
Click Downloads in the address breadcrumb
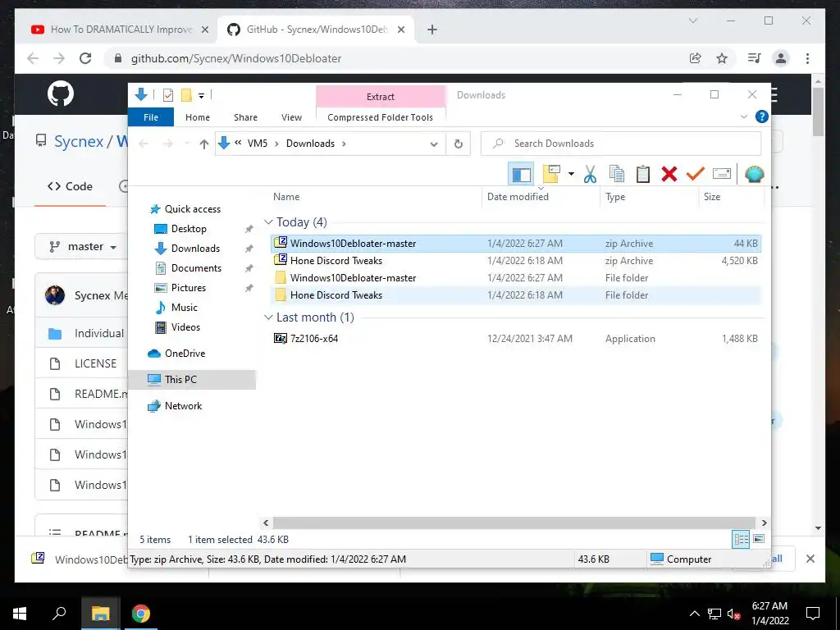[310, 144]
